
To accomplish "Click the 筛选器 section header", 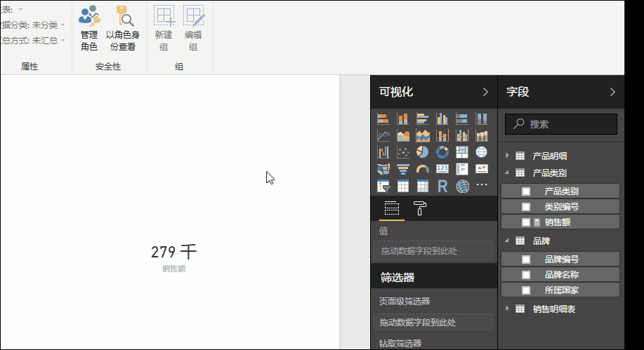I will pyautogui.click(x=434, y=278).
